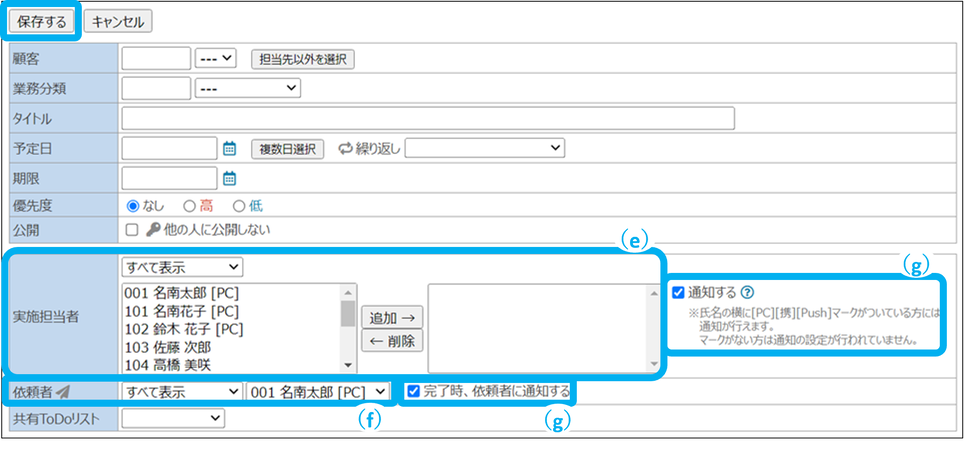Toggle the 通知する checkbox

[680, 293]
